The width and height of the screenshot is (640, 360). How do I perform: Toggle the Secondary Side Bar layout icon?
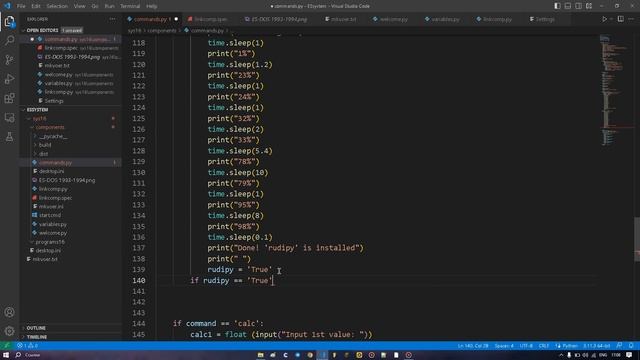[x=578, y=6]
